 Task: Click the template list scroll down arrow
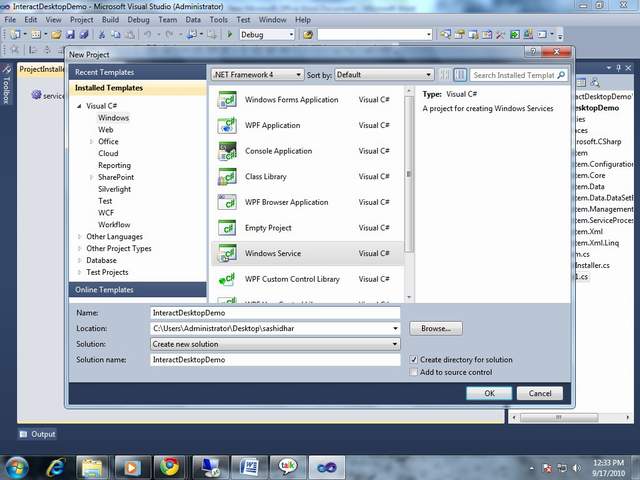(409, 298)
